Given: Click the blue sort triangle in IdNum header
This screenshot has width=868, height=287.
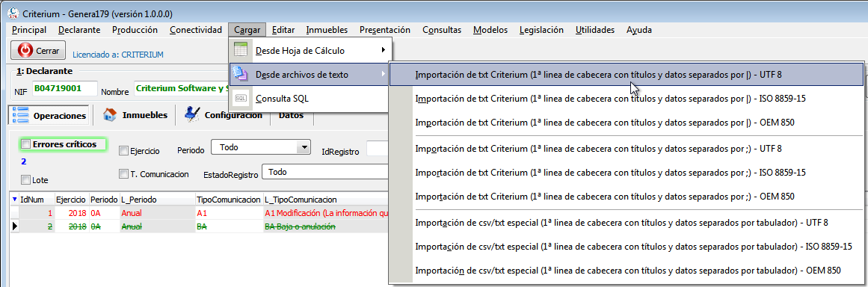Looking at the screenshot, I should 14,200.
